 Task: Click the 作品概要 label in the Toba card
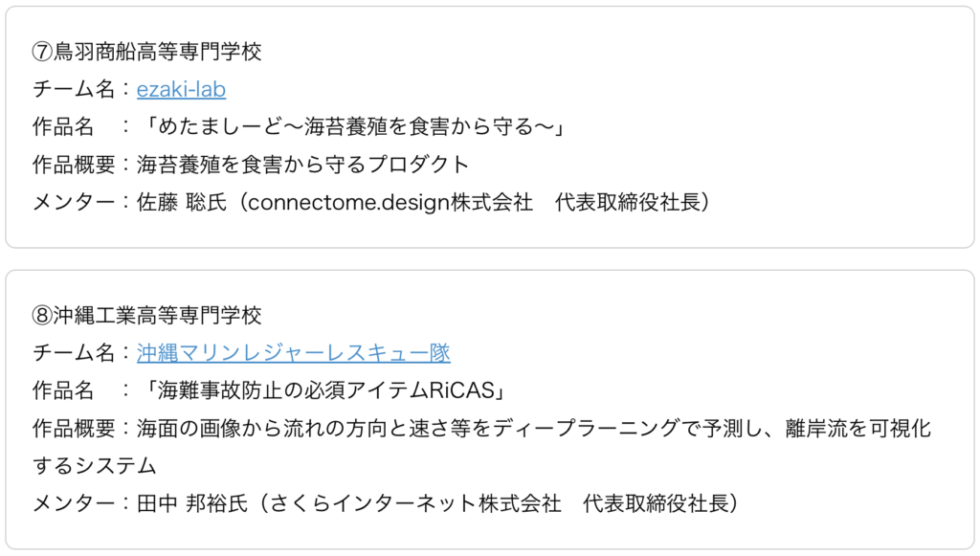click(74, 165)
